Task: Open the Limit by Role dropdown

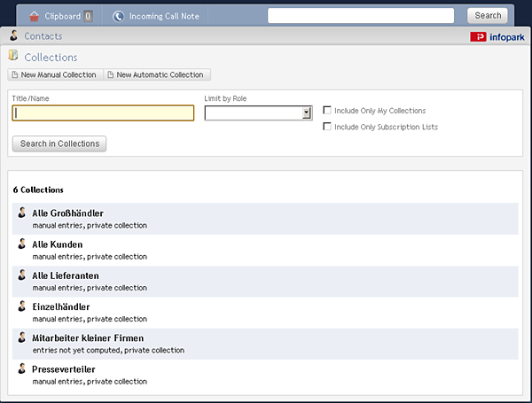Action: (x=258, y=112)
